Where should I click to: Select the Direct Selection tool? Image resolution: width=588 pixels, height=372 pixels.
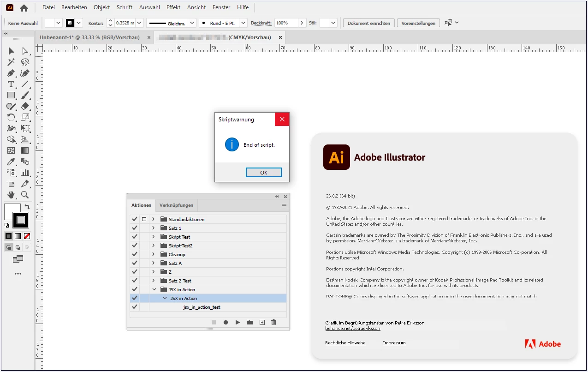25,51
